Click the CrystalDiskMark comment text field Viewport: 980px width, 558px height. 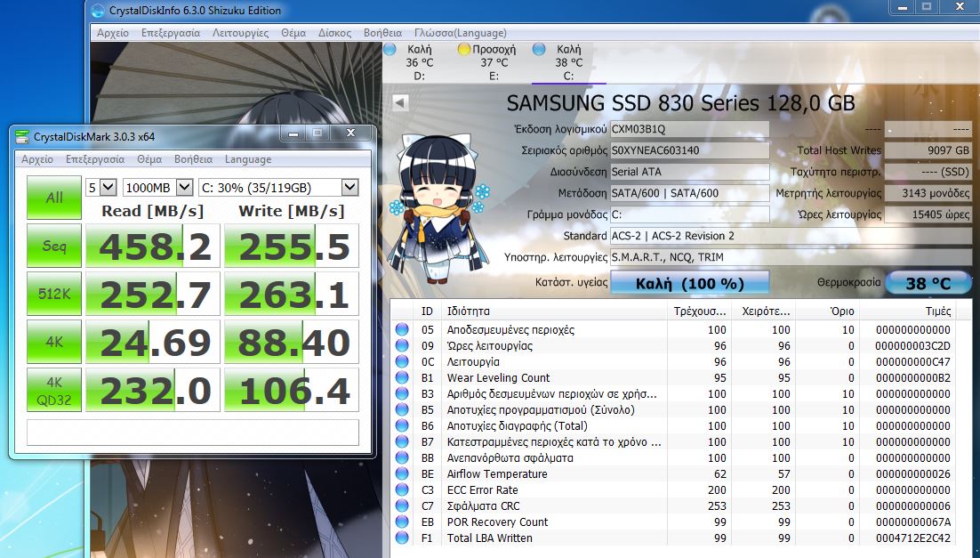[192, 433]
